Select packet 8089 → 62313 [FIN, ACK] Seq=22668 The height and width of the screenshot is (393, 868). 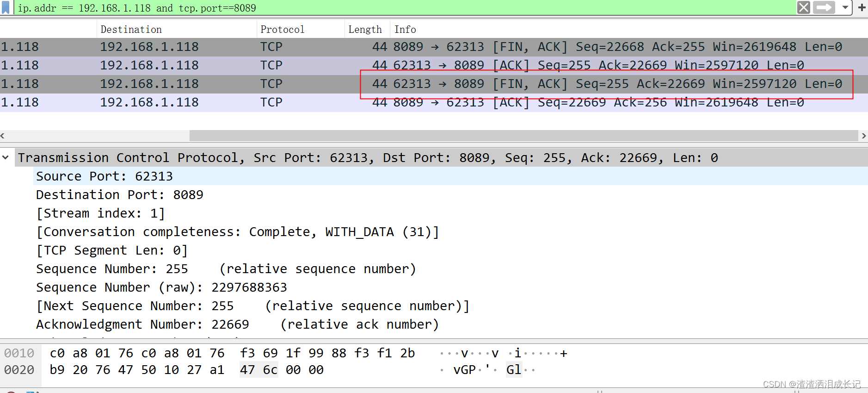click(x=434, y=47)
